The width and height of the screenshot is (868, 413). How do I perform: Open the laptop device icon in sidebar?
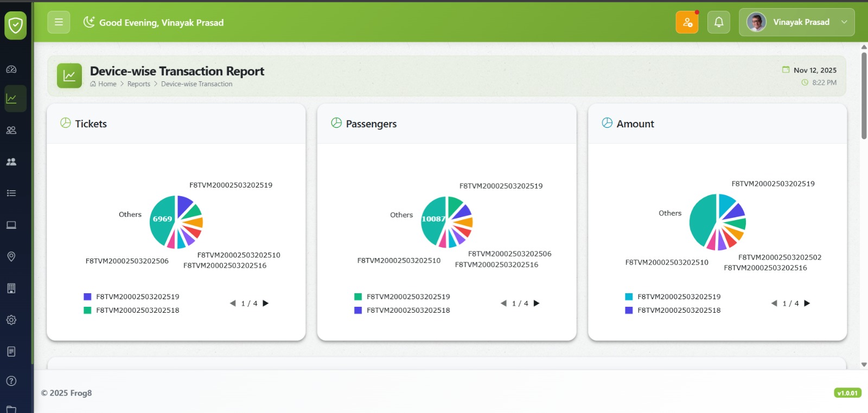click(11, 225)
